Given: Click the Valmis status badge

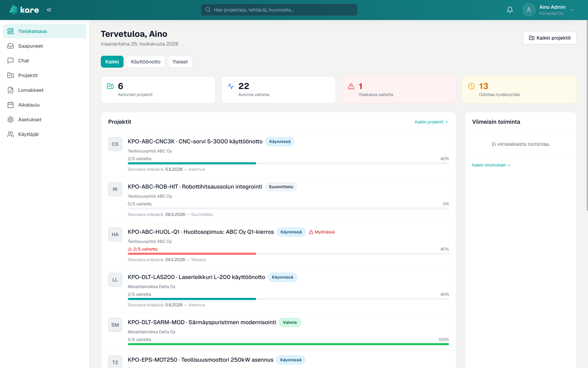Looking at the screenshot, I should pos(290,322).
